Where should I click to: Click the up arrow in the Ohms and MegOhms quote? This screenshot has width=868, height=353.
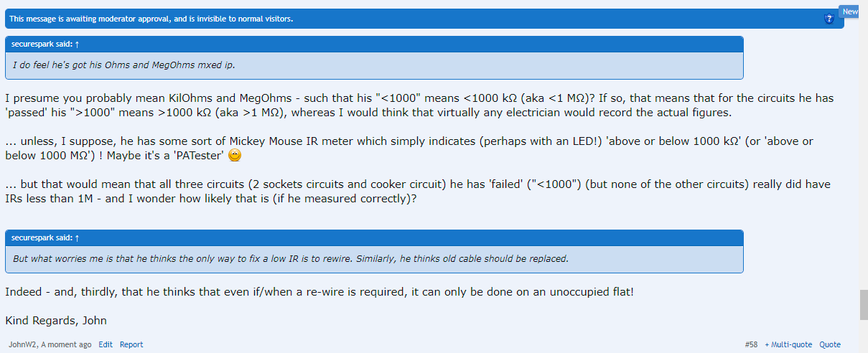tap(77, 44)
